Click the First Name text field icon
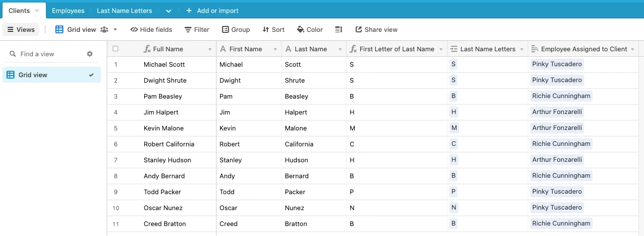This screenshot has height=236, width=644. [x=223, y=49]
